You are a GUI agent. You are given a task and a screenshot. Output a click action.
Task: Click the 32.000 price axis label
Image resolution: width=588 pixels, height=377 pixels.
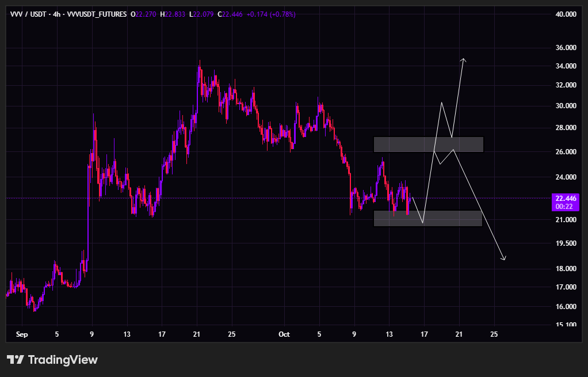coord(566,85)
